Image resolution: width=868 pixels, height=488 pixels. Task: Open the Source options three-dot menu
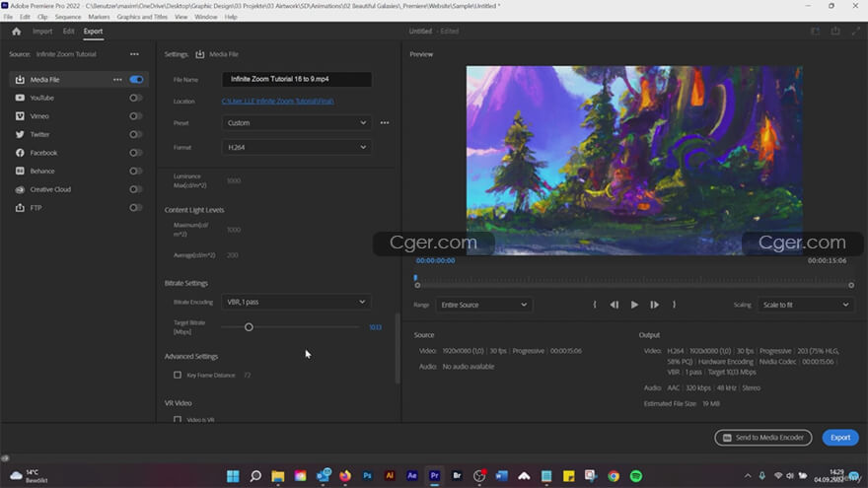point(134,54)
